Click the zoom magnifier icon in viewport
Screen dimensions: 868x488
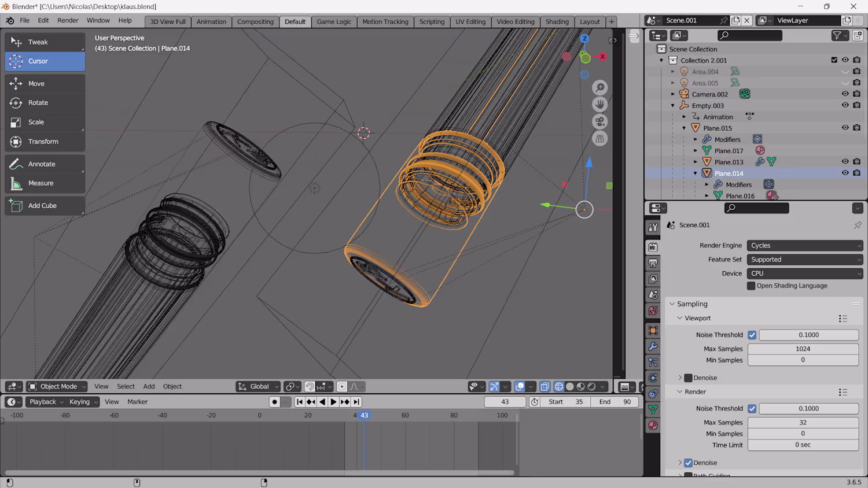[600, 87]
